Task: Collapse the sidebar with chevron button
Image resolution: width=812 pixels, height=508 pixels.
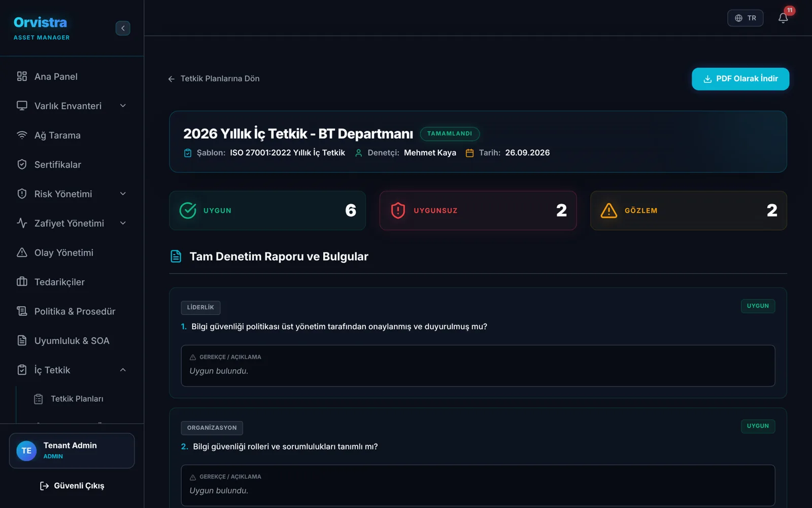Action: 123,28
